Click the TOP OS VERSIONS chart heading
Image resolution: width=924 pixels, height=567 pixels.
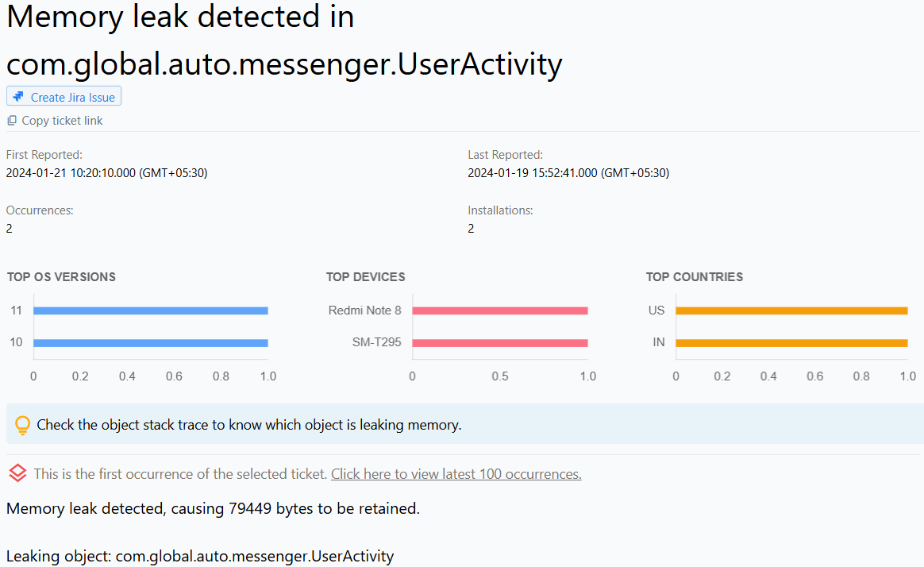point(61,276)
